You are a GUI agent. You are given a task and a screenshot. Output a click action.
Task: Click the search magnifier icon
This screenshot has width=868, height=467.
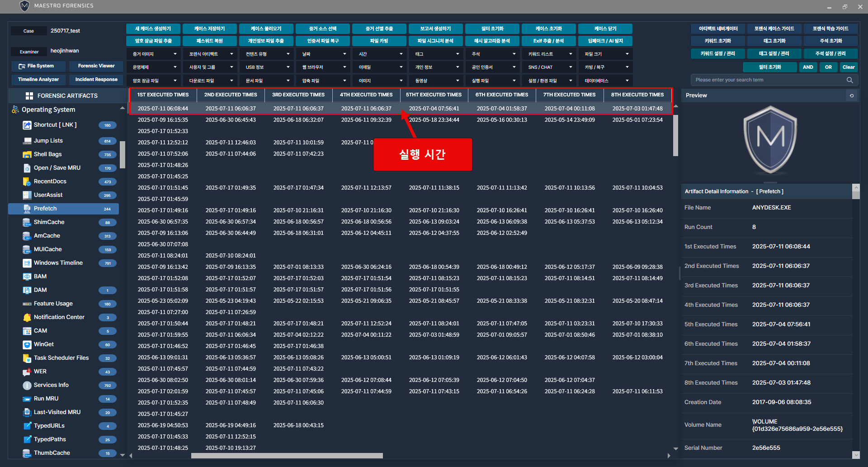(x=849, y=80)
